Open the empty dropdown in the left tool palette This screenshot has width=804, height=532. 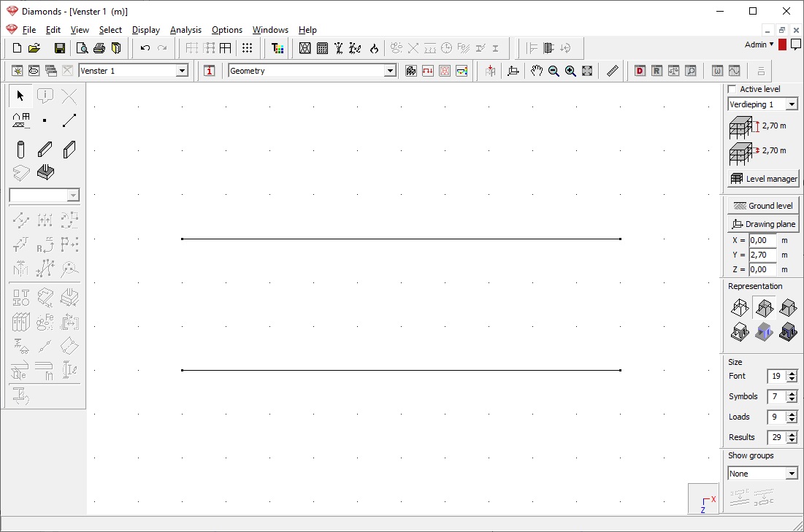(x=73, y=196)
